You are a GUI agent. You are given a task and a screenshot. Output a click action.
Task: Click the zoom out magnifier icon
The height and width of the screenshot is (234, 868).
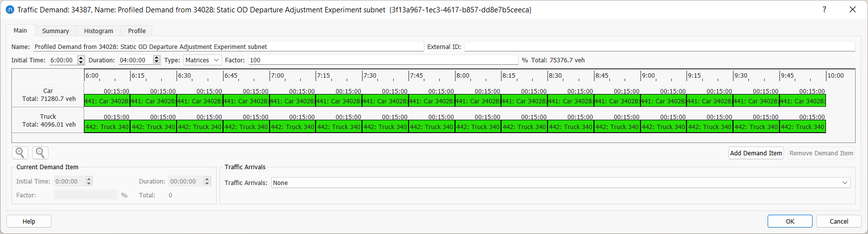pyautogui.click(x=40, y=153)
